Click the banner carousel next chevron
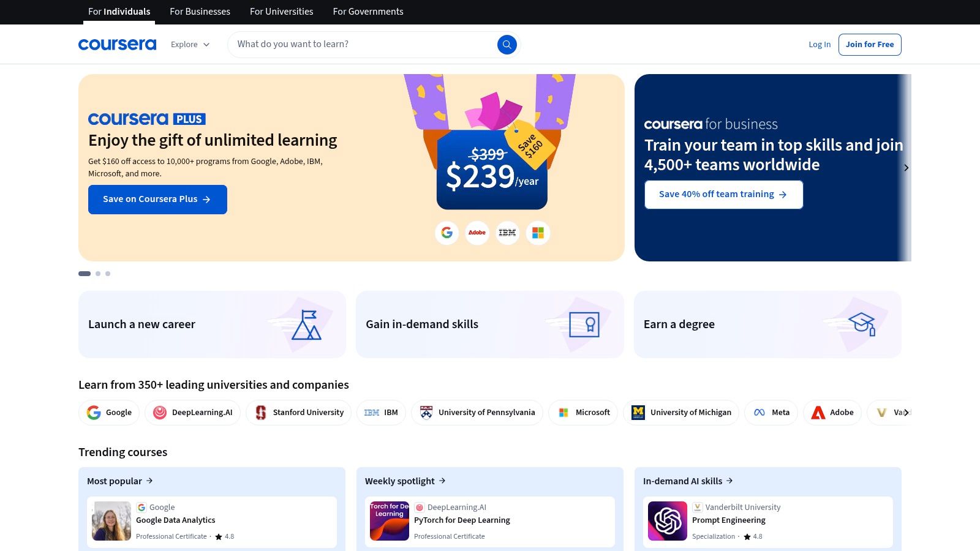Image resolution: width=980 pixels, height=551 pixels. (x=907, y=167)
